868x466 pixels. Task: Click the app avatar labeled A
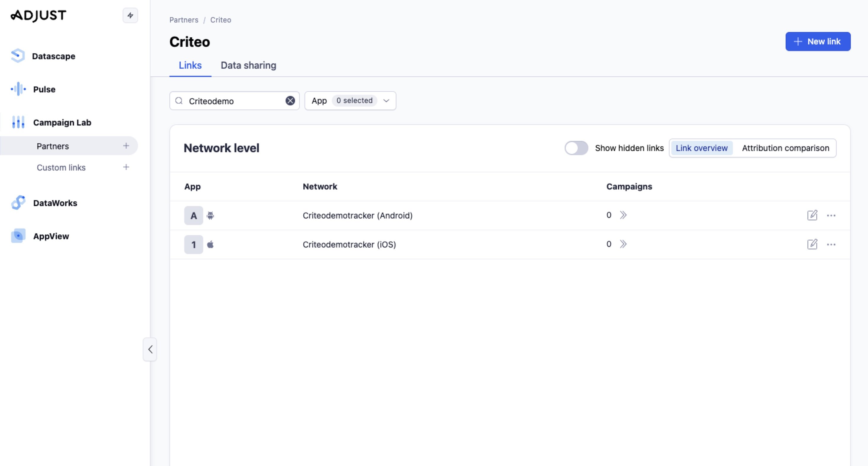[x=193, y=216]
